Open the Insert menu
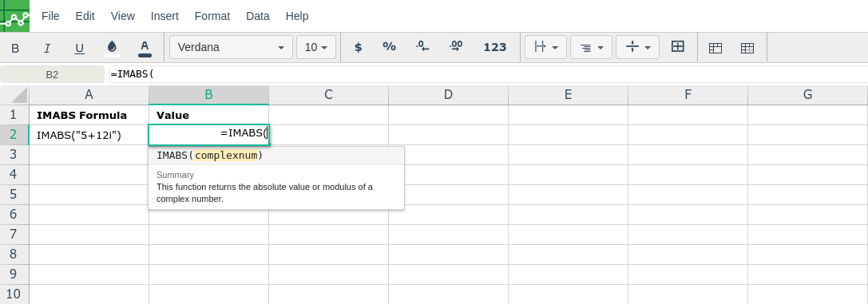 [165, 16]
